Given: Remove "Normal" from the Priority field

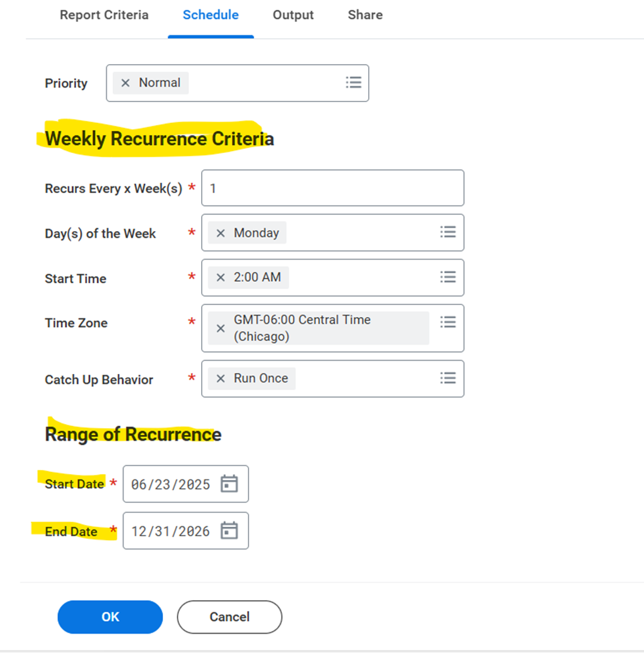Looking at the screenshot, I should tap(125, 82).
